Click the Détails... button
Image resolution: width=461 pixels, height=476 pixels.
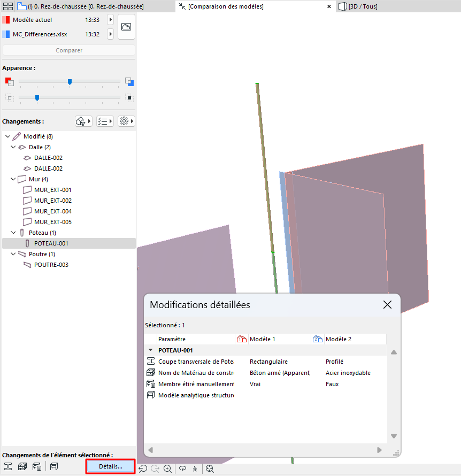click(x=111, y=466)
